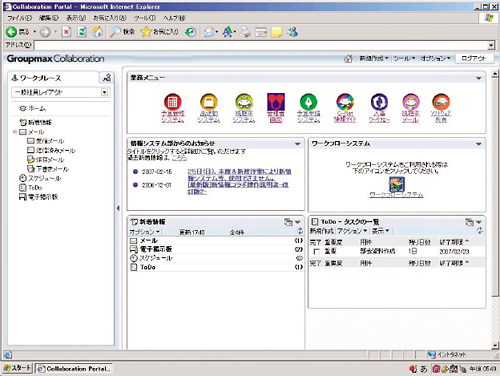
Task: Click into the browser address field
Action: (x=261, y=45)
